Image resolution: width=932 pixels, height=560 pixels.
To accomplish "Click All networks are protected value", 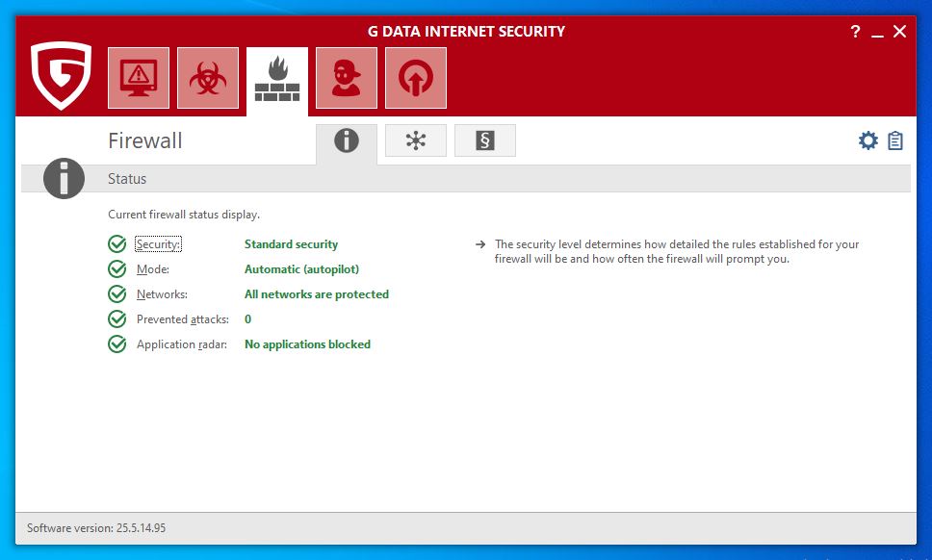I will point(317,294).
